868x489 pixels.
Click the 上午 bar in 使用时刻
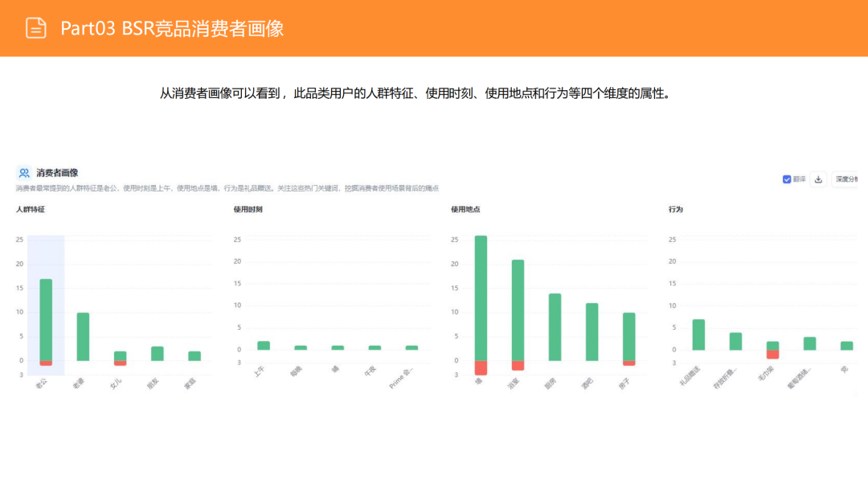pyautogui.click(x=264, y=346)
